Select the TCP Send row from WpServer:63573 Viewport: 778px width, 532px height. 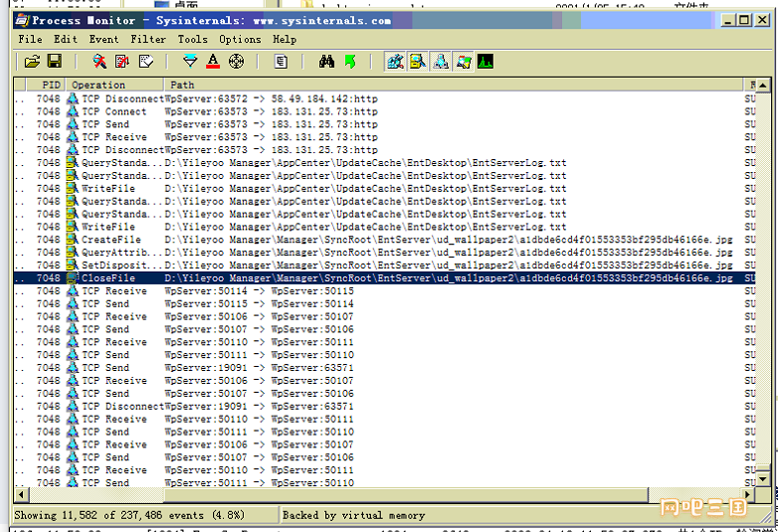[385, 124]
